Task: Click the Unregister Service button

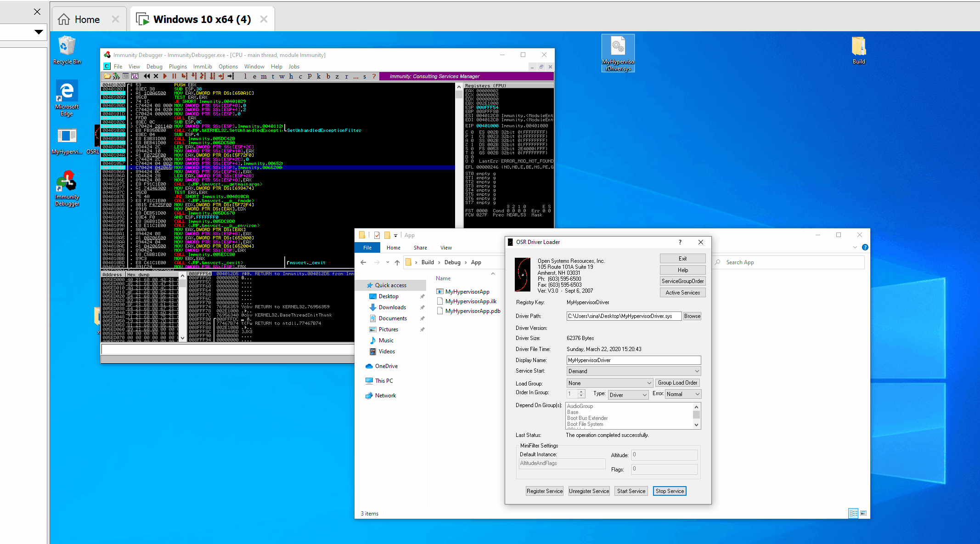Action: [589, 491]
